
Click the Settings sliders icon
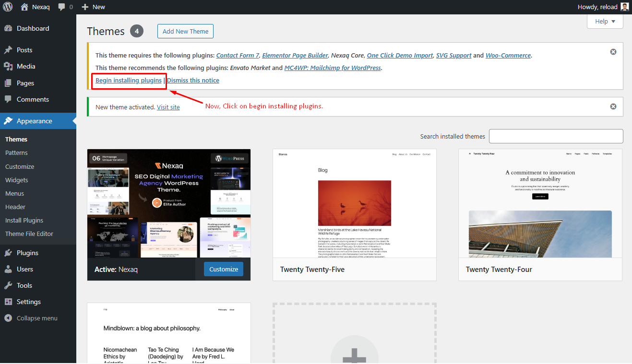click(8, 302)
